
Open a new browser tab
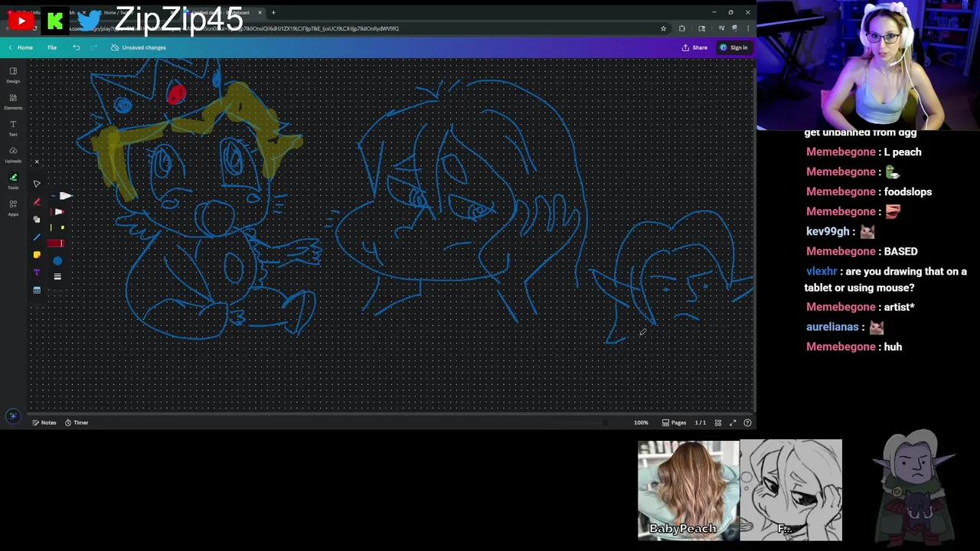tap(273, 12)
